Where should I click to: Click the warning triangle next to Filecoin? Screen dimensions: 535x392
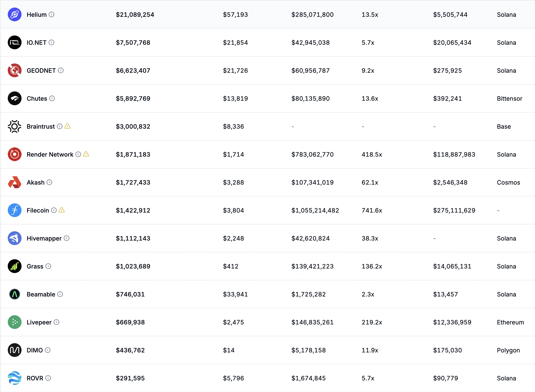(x=62, y=210)
